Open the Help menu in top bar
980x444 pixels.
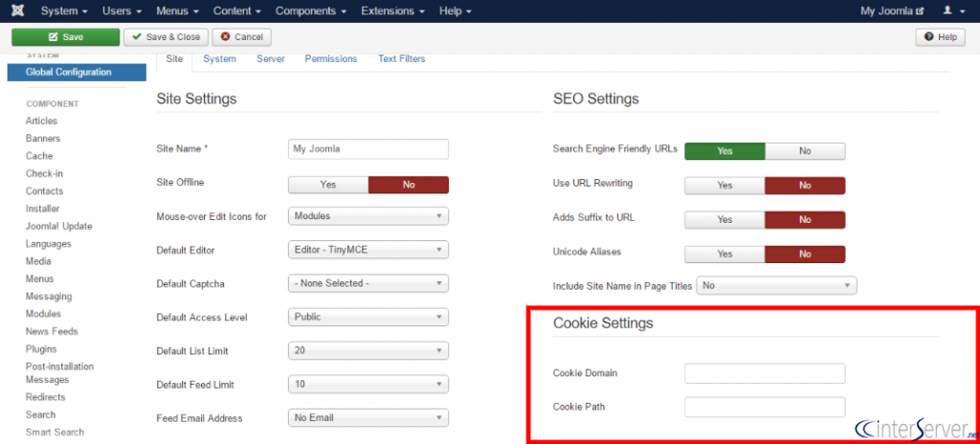tap(455, 11)
